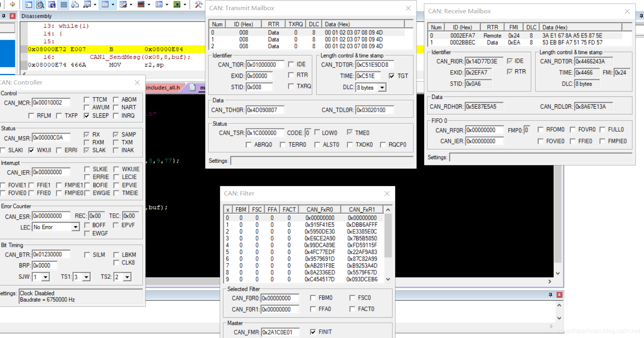Click the CAN_TI0R field in Transmit Mailbox
Screen dimensions: 644x338
pyautogui.click(x=265, y=65)
